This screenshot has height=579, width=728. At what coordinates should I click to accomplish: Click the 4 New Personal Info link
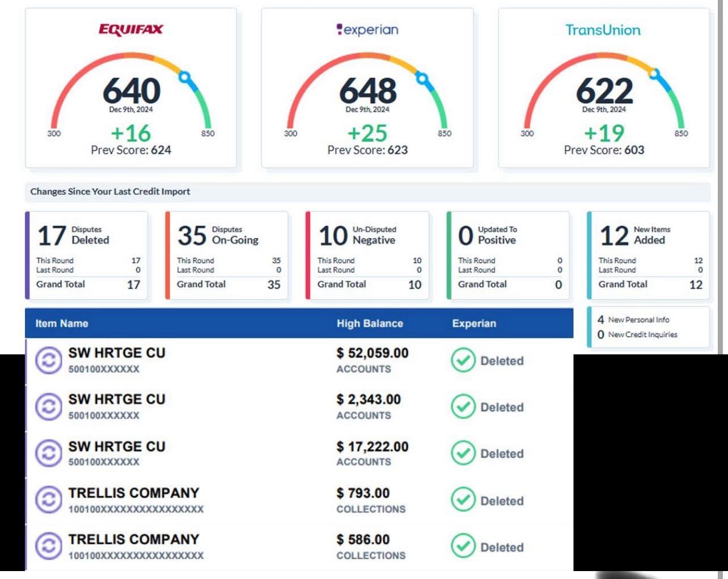tap(633, 320)
